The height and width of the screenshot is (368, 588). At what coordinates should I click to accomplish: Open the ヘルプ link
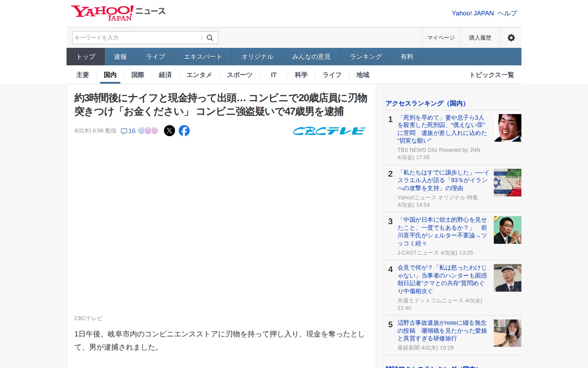pos(507,13)
